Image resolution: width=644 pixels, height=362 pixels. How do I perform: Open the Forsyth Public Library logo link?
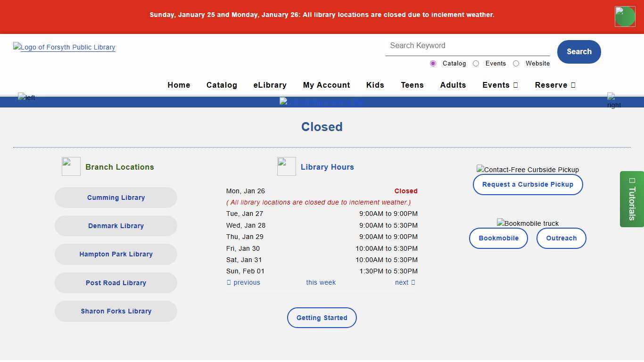point(64,47)
